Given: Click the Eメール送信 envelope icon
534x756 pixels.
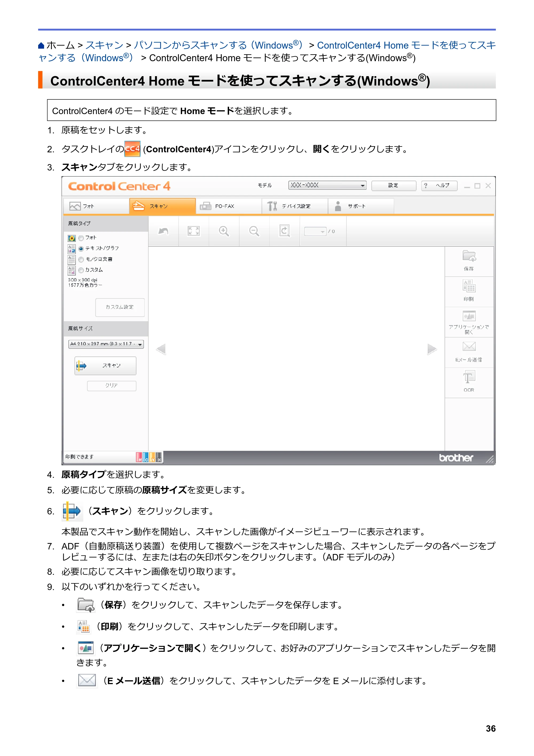Looking at the screenshot, I should click(469, 346).
